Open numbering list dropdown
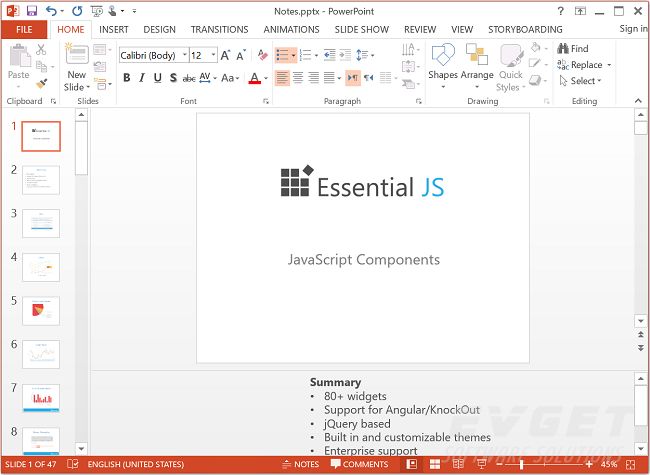Viewport: 650px width, 475px height. tap(316, 55)
